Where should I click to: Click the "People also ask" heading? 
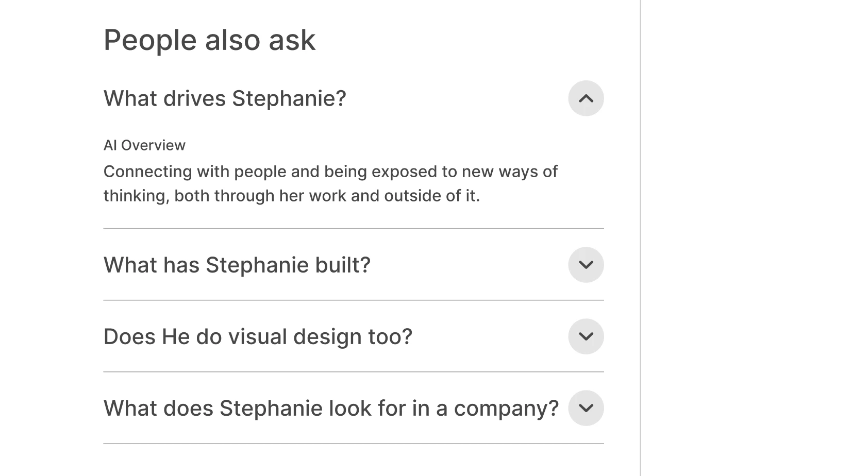pyautogui.click(x=209, y=40)
